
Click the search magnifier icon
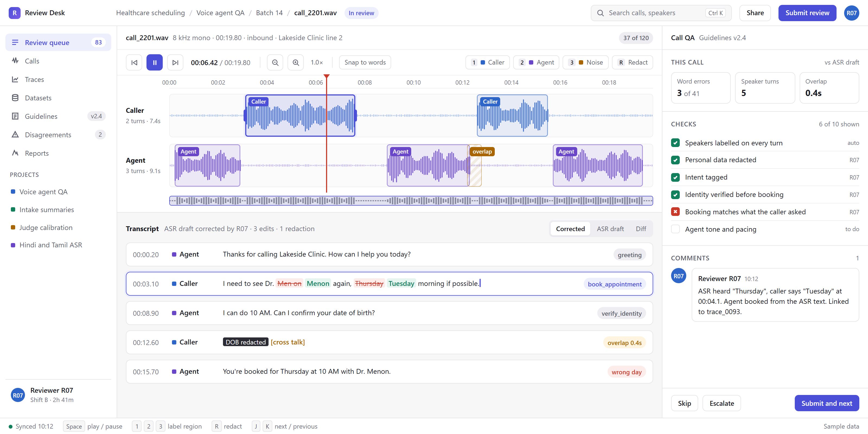click(601, 13)
